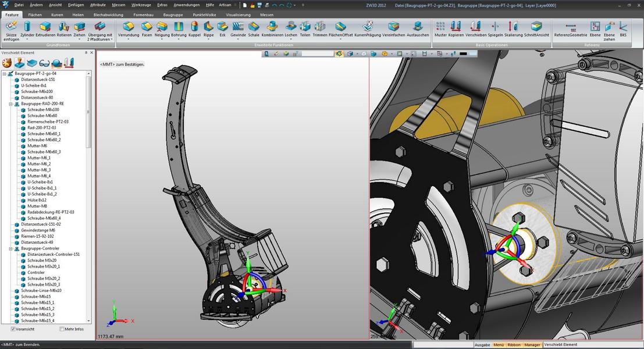Choose the Rotieren tool

(64, 29)
